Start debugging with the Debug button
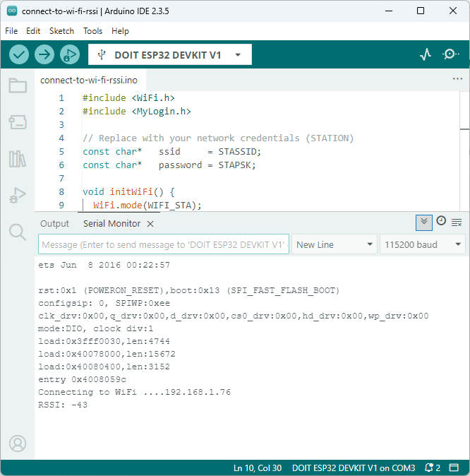 coord(70,54)
